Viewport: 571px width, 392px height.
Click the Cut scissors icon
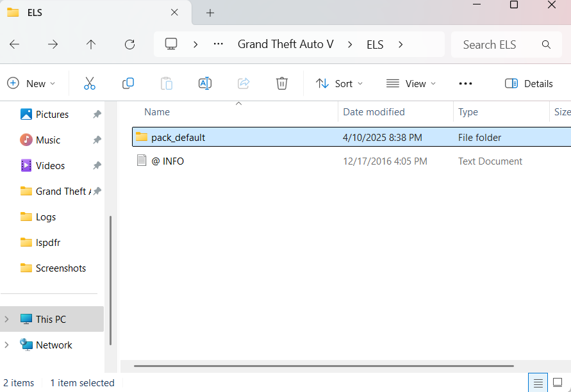[89, 83]
